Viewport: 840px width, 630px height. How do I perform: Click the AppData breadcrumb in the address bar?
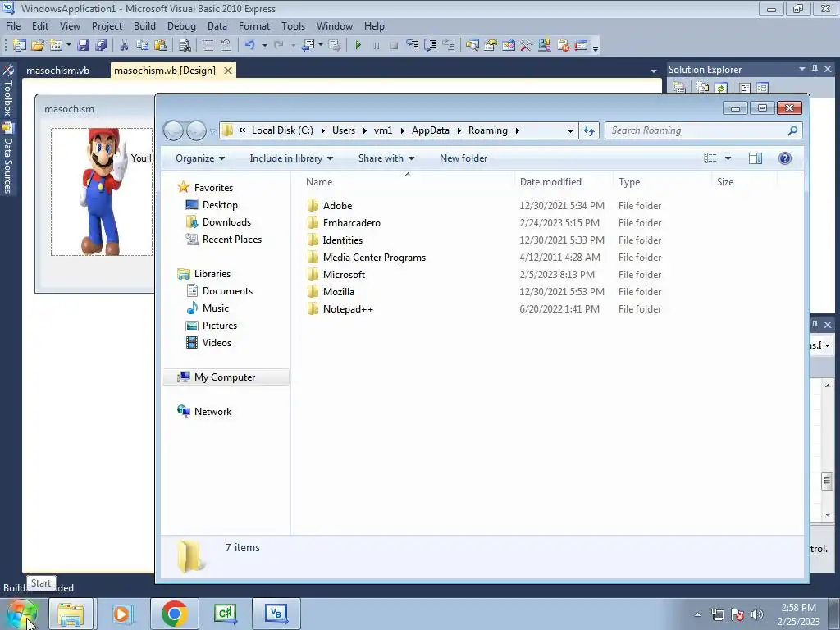[430, 130]
